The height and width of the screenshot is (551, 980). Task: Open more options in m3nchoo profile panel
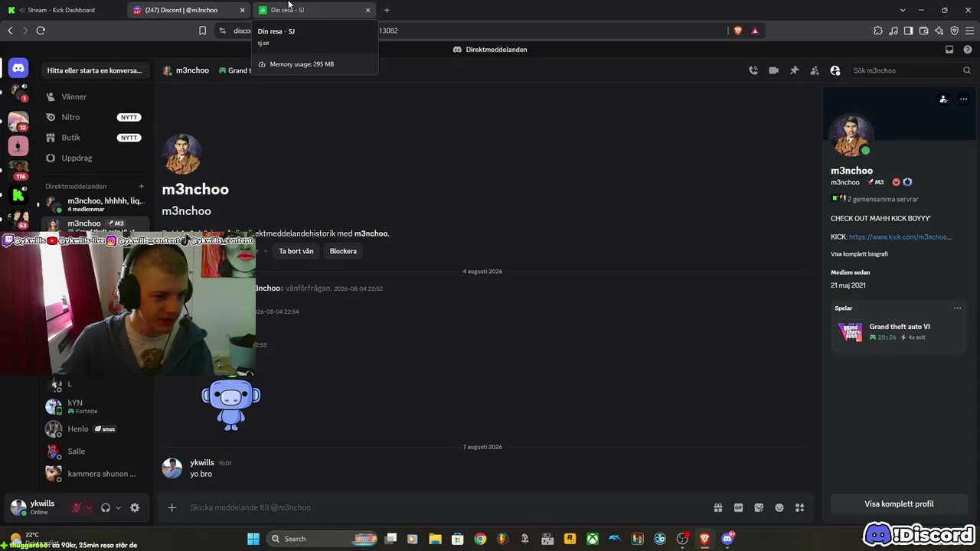963,99
